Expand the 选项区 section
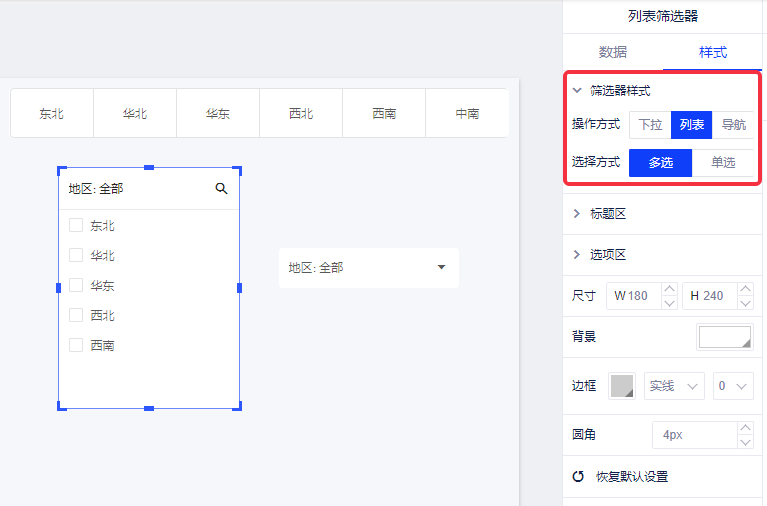This screenshot has height=506, width=767. pos(578,255)
